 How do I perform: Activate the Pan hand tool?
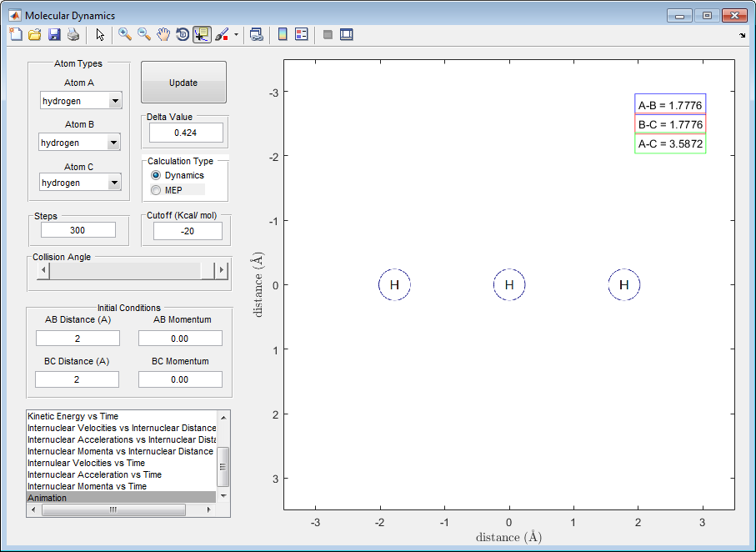point(163,34)
